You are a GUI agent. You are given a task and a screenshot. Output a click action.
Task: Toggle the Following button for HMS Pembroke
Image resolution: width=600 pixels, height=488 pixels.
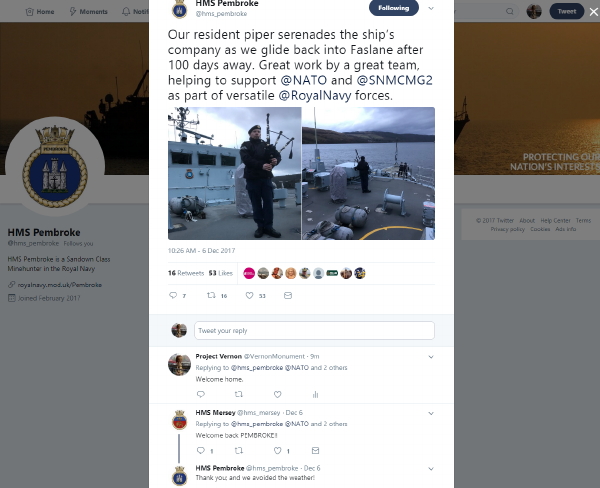[x=394, y=8]
